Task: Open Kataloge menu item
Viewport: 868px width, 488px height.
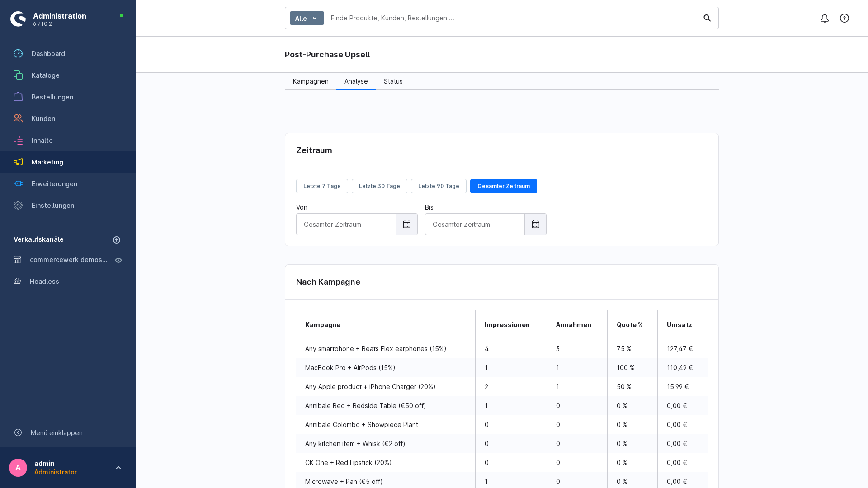Action: 68,75
